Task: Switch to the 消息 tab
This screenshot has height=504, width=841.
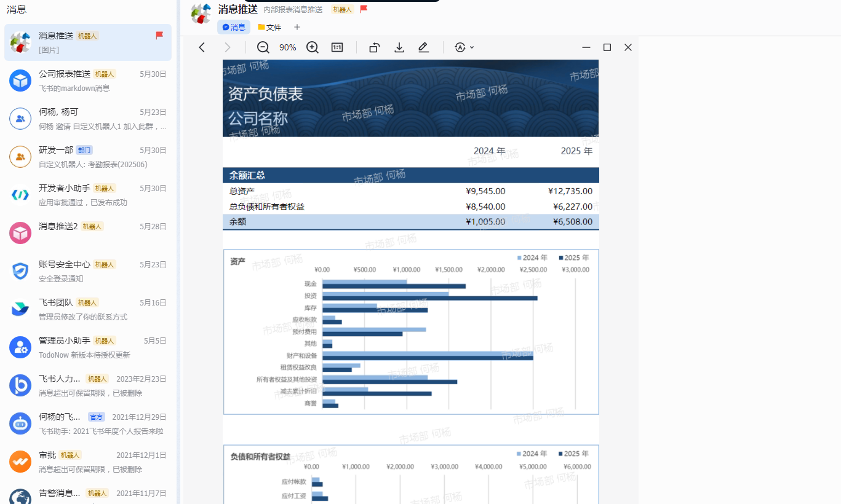Action: click(x=234, y=27)
